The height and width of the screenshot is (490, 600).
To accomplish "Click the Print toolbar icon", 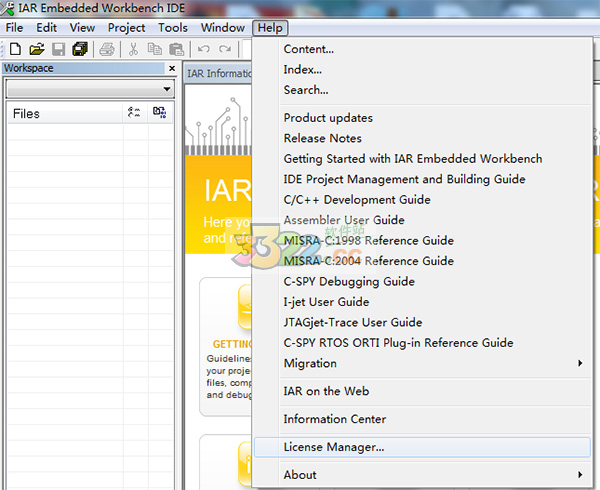I will [107, 49].
